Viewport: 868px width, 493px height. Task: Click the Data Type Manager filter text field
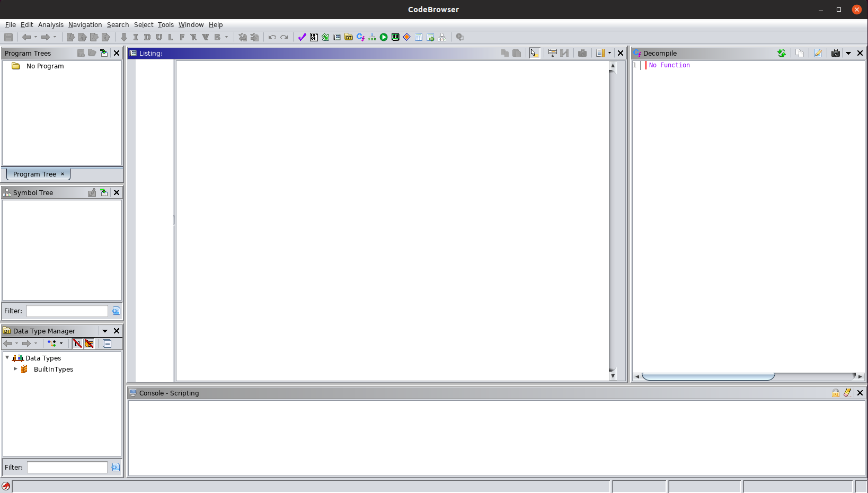67,467
